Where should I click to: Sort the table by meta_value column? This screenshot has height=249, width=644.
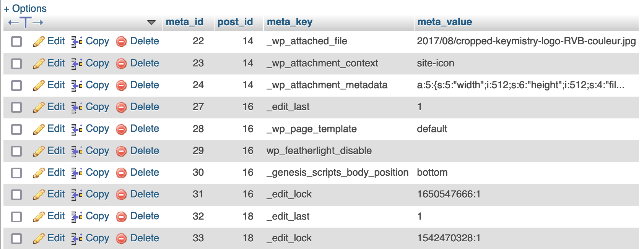pyautogui.click(x=445, y=22)
